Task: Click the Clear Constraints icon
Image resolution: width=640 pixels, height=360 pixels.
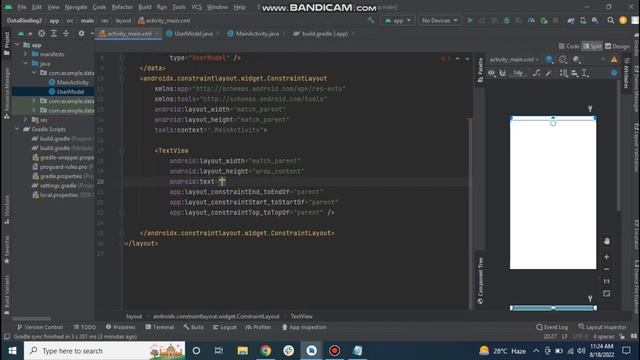Action: pyautogui.click(x=536, y=73)
